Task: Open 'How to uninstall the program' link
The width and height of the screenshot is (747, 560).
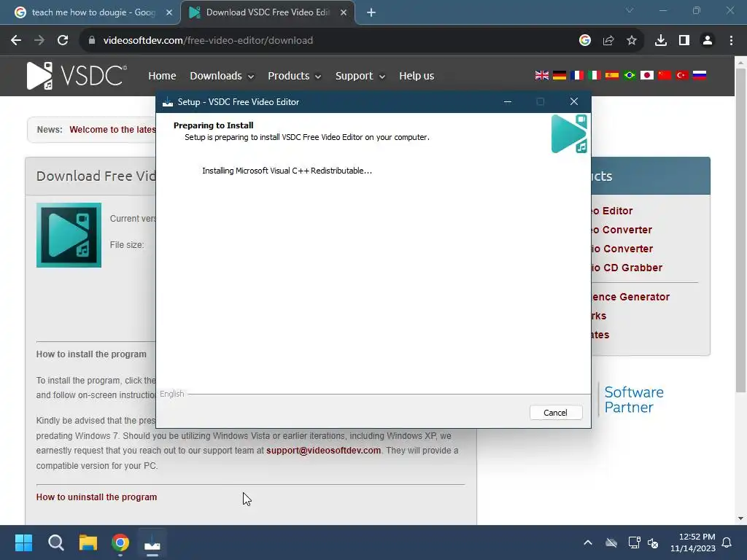Action: pyautogui.click(x=96, y=497)
